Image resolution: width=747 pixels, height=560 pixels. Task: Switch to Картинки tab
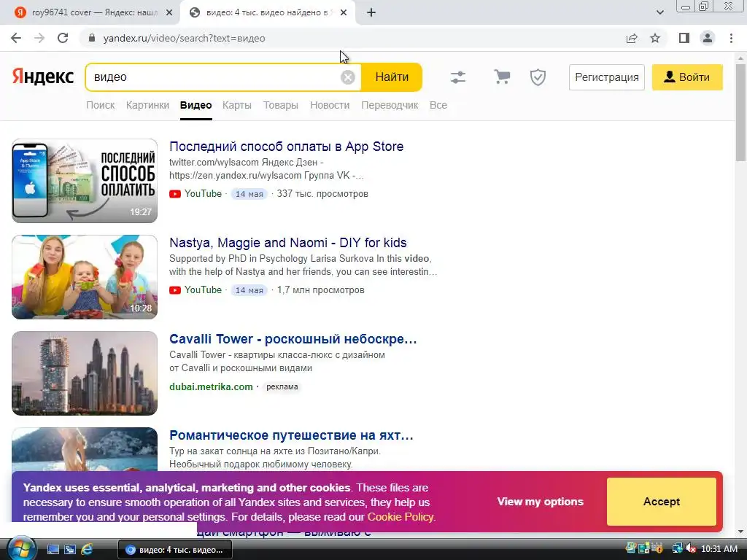[147, 105]
